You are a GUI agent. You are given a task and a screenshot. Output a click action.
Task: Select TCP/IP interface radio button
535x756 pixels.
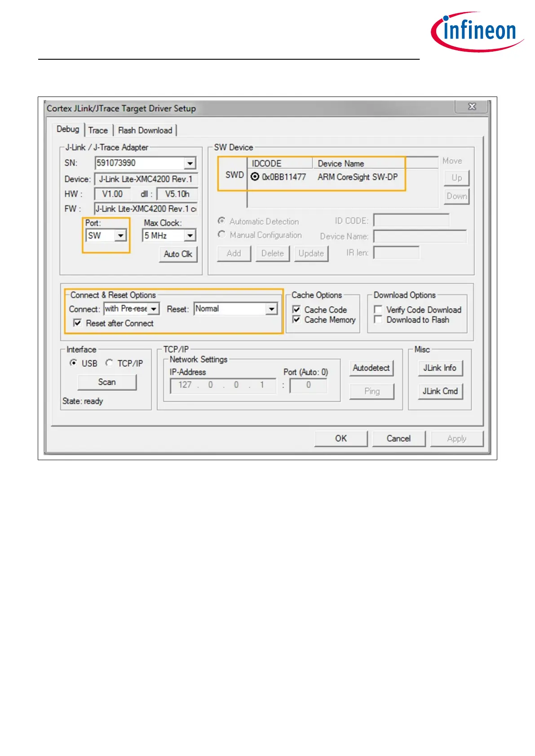coord(109,363)
